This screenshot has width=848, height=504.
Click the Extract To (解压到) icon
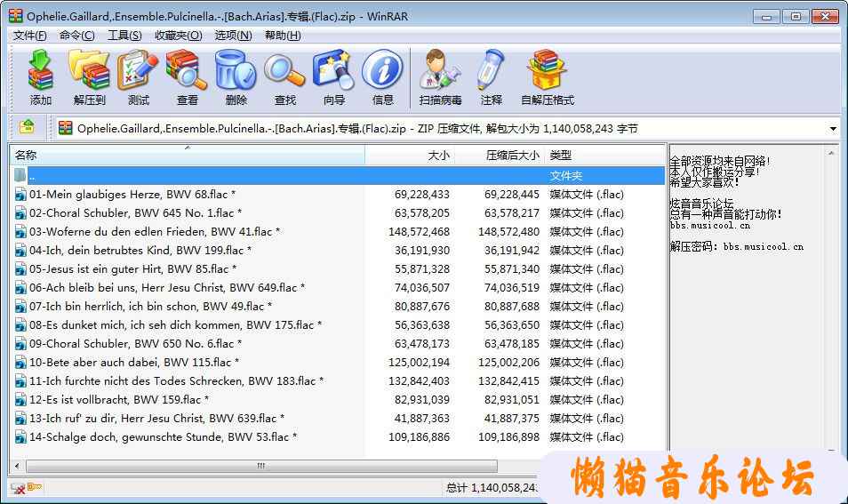(x=89, y=77)
